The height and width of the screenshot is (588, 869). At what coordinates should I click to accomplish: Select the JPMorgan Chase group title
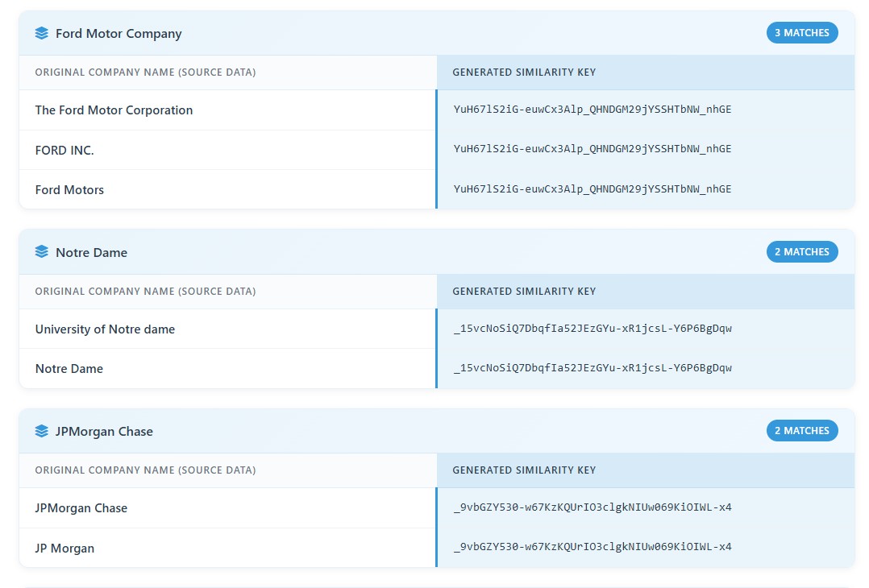click(x=104, y=431)
